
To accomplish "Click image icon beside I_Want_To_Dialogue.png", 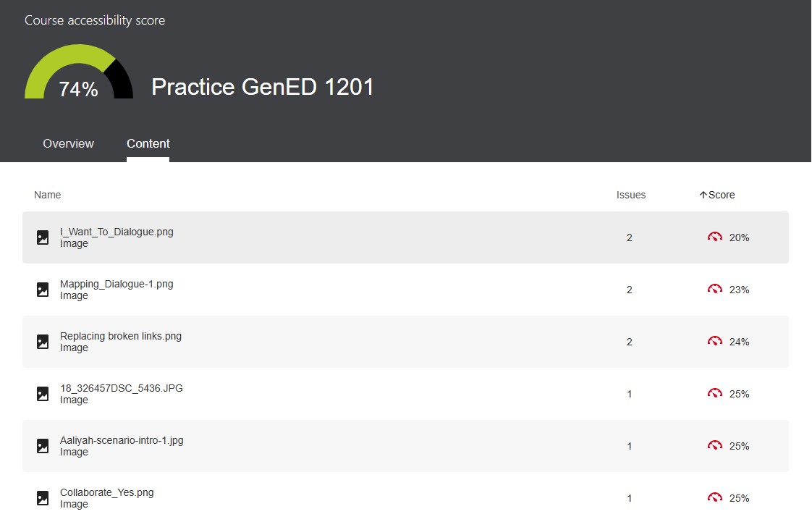I will (x=43, y=237).
